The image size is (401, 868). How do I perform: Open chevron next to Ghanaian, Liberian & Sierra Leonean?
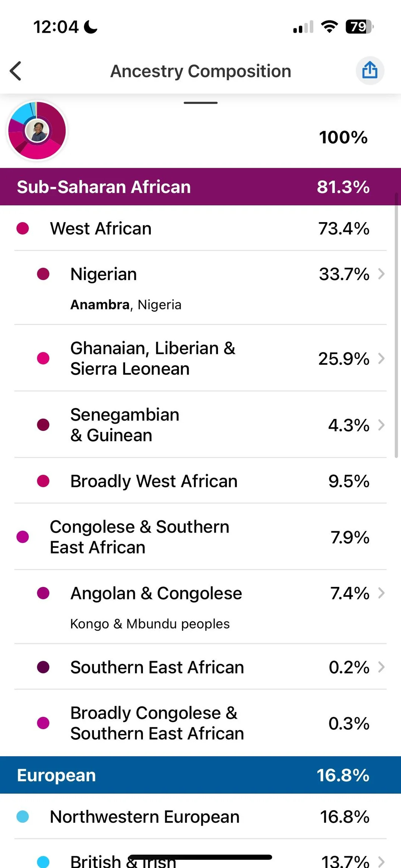(x=381, y=358)
